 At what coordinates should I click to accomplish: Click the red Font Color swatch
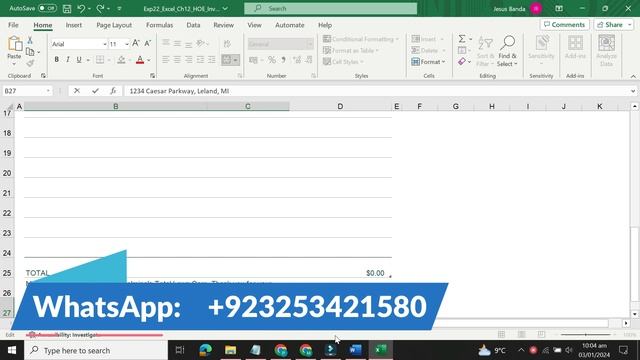tap(140, 60)
